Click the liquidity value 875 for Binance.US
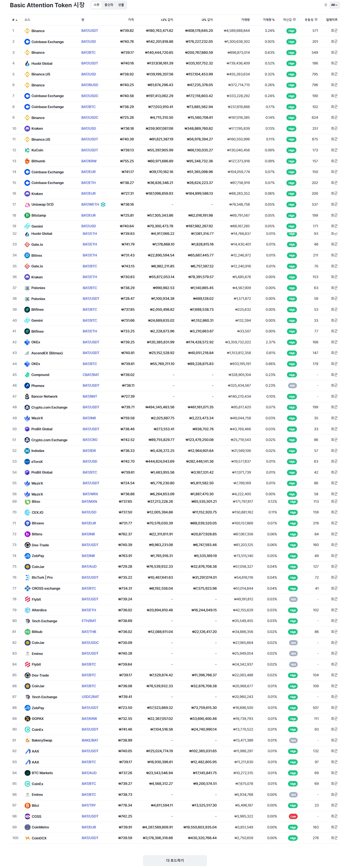Viewport: 344px width, 868px height. [315, 139]
